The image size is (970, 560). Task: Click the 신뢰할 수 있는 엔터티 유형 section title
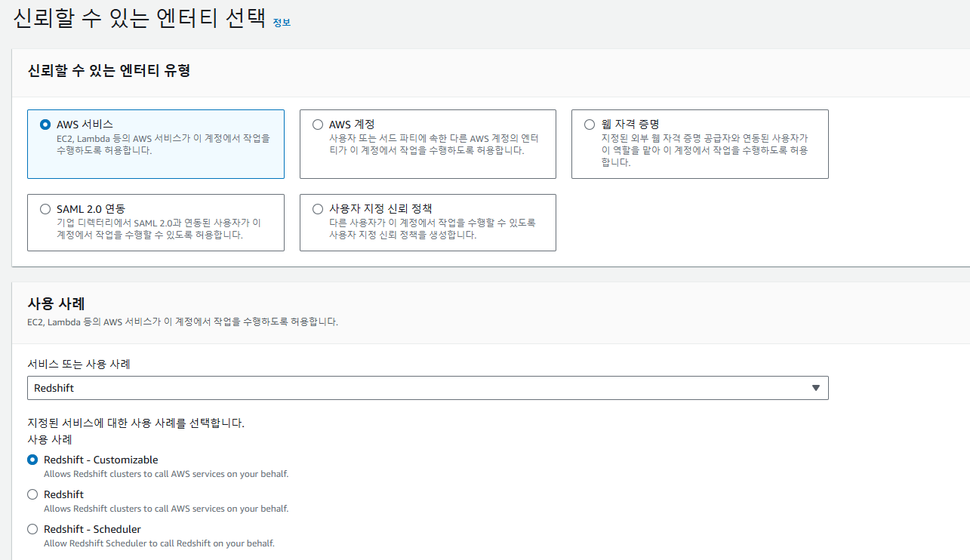(109, 71)
